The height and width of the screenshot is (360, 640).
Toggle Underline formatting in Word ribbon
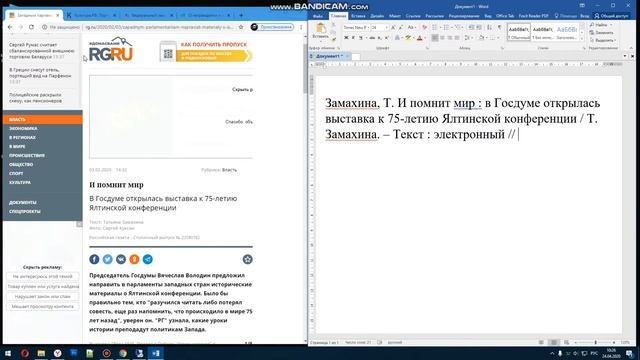click(x=360, y=38)
